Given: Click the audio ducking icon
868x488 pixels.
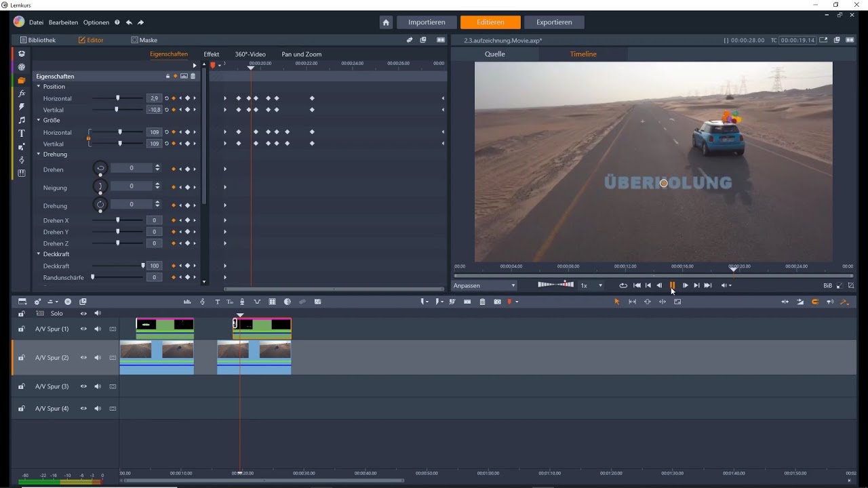Looking at the screenshot, I should coord(257,302).
